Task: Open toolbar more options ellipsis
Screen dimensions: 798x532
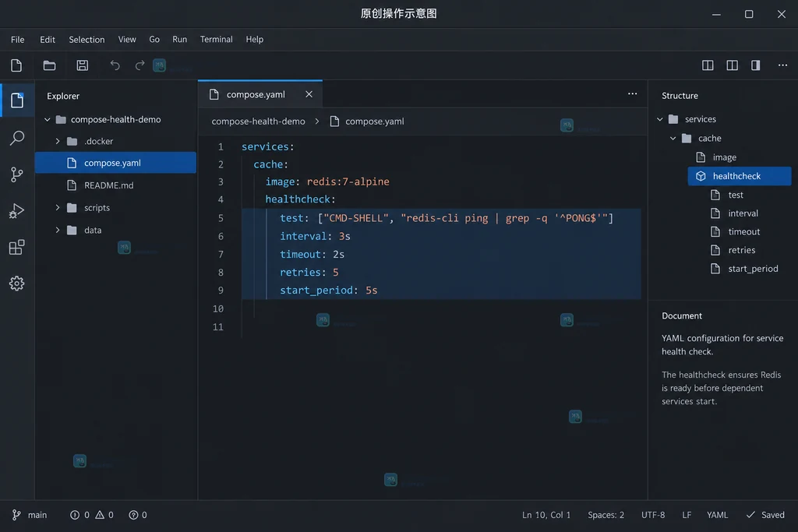Action: tap(782, 65)
